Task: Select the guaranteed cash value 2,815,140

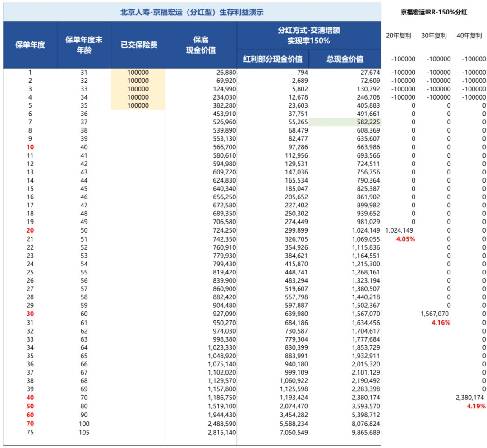Action: [x=222, y=433]
